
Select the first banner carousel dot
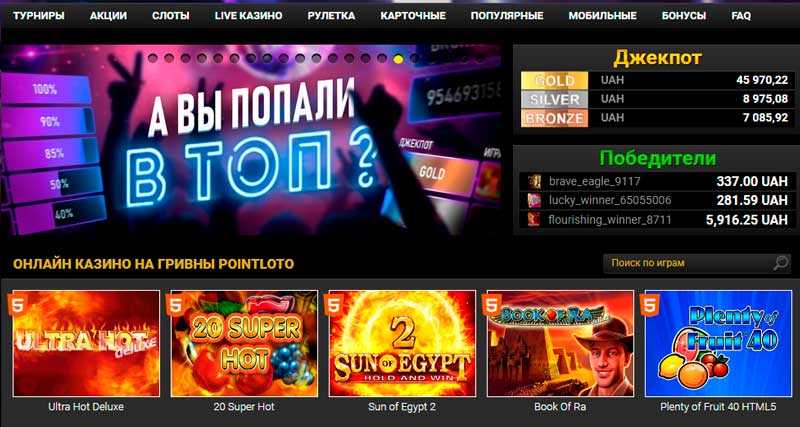click(x=152, y=59)
